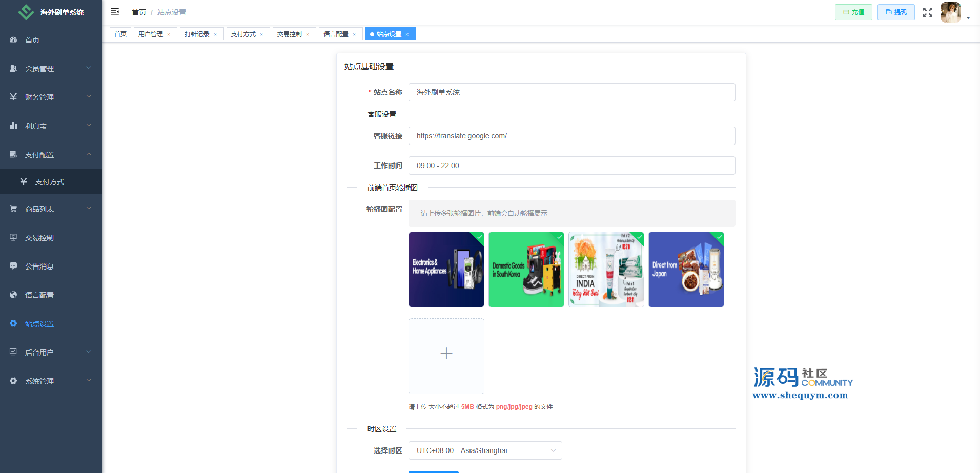Switch to the 打针记录 tab
The width and height of the screenshot is (980, 473).
coord(197,34)
